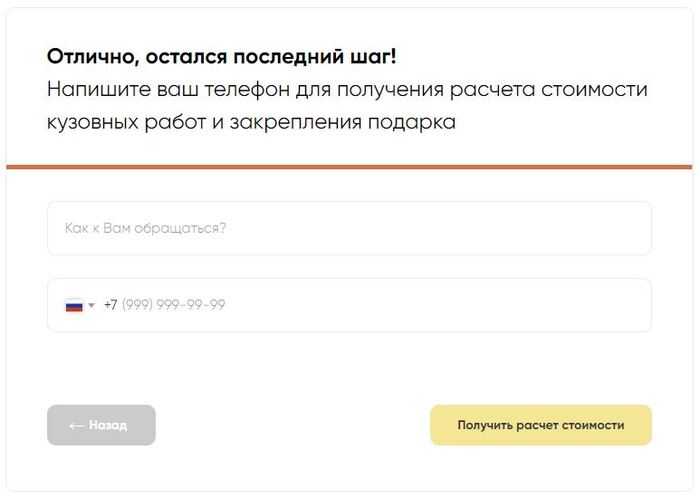This screenshot has width=700, height=498.
Task: Click the Russian flag icon
Action: point(74,305)
